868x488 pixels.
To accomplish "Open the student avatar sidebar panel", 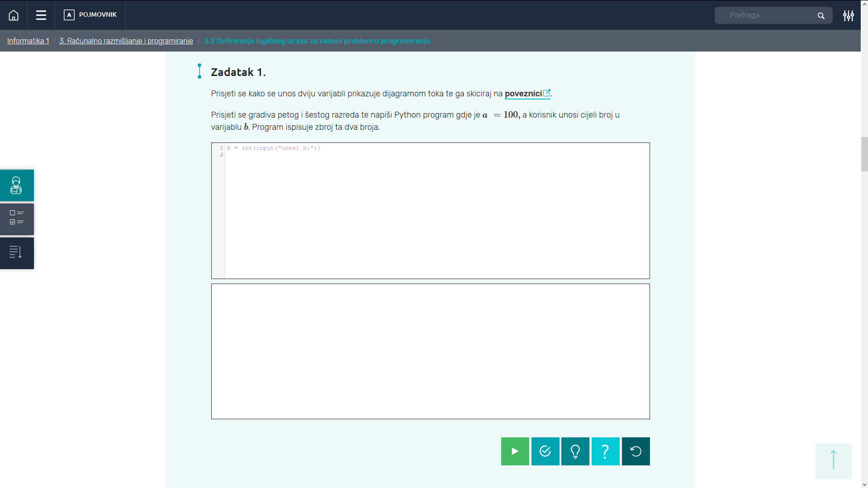I will point(17,185).
